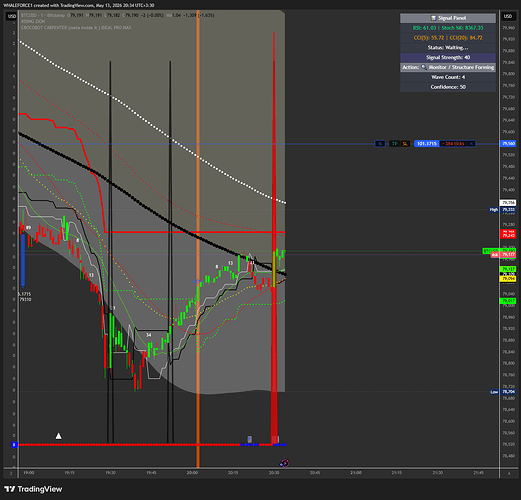Open the USD currency selector on the left scale
Image resolution: width=521 pixels, height=500 pixels.
click(x=12, y=16)
